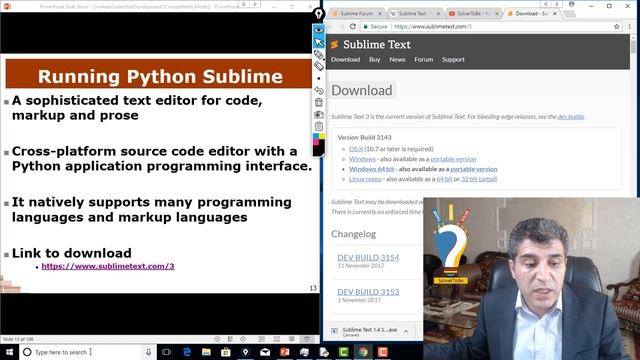Close the Sublime Forum tab
This screenshot has width=640, height=360.
[x=380, y=13]
